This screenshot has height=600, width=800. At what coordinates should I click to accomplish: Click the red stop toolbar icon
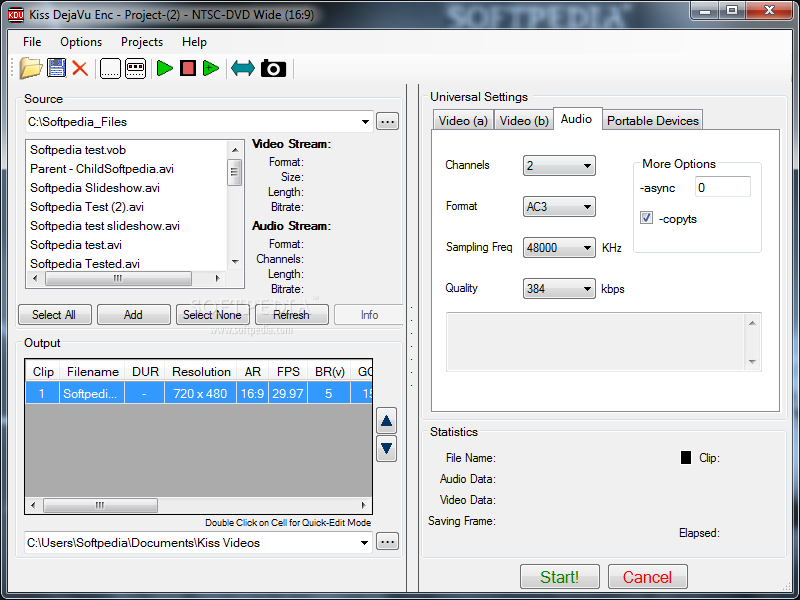[x=188, y=68]
